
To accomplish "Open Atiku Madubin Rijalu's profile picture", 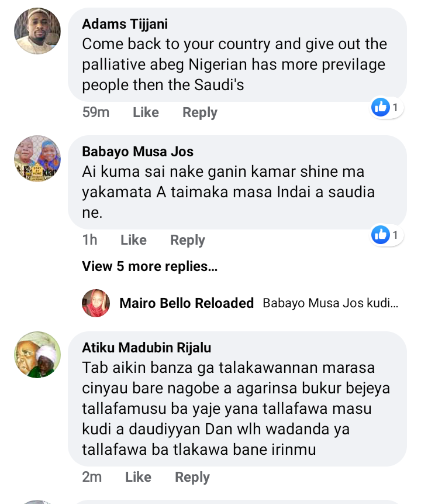I will pos(37,355).
